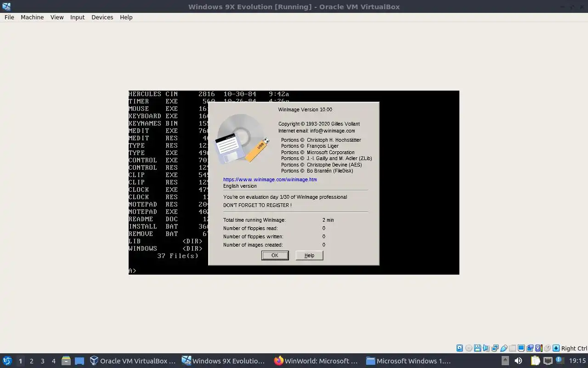Screen dimensions: 588x368
Task: Click the optical disk indicator icon
Action: (x=469, y=348)
